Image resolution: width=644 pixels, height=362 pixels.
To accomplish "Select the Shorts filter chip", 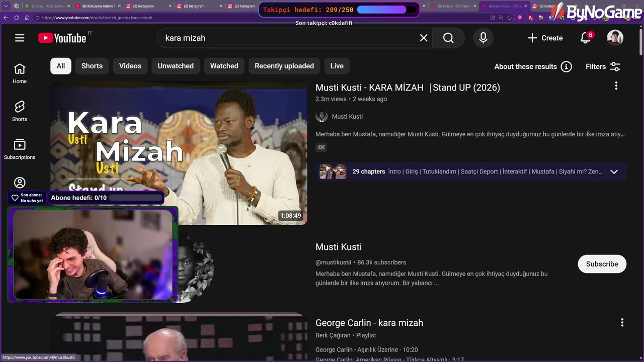I will coord(92,66).
